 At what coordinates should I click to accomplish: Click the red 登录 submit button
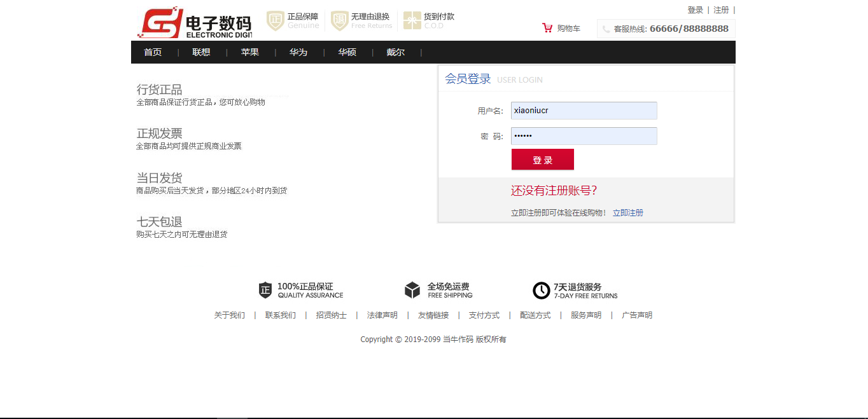pyautogui.click(x=543, y=160)
